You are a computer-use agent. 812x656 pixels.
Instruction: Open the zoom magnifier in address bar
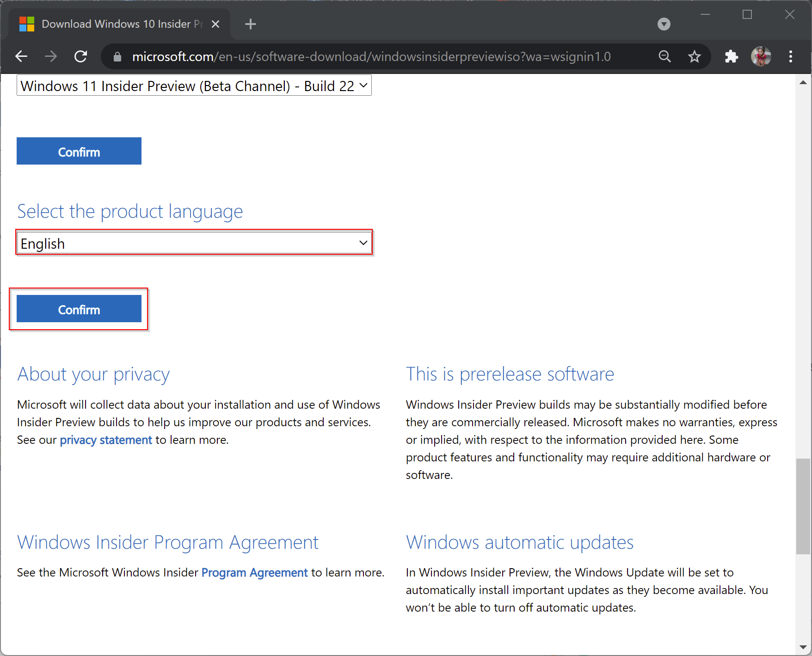coord(665,56)
